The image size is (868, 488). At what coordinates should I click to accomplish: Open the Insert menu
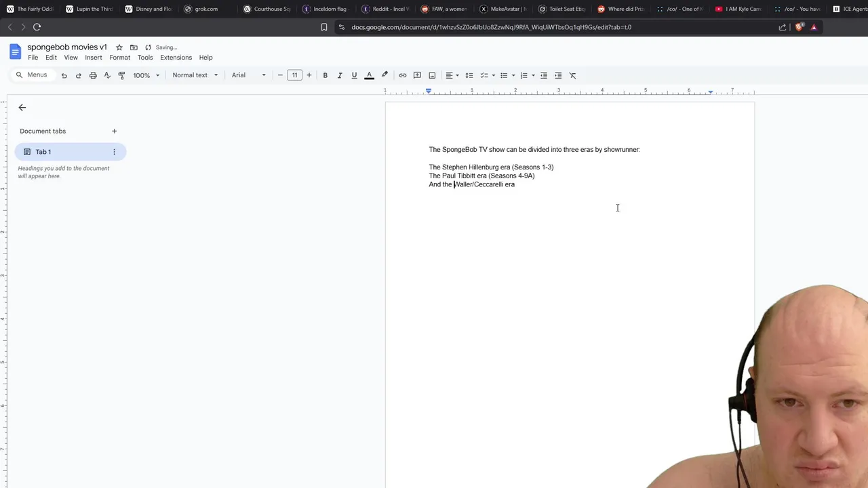click(94, 58)
